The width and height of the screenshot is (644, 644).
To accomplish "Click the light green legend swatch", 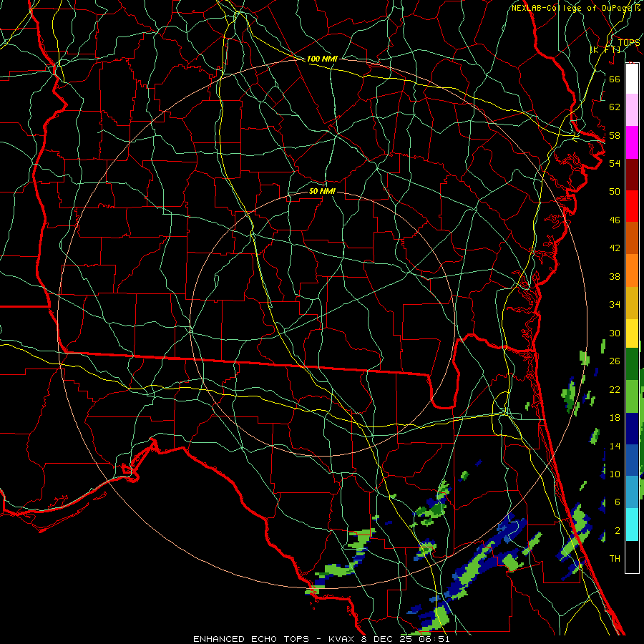I will 632,396.
